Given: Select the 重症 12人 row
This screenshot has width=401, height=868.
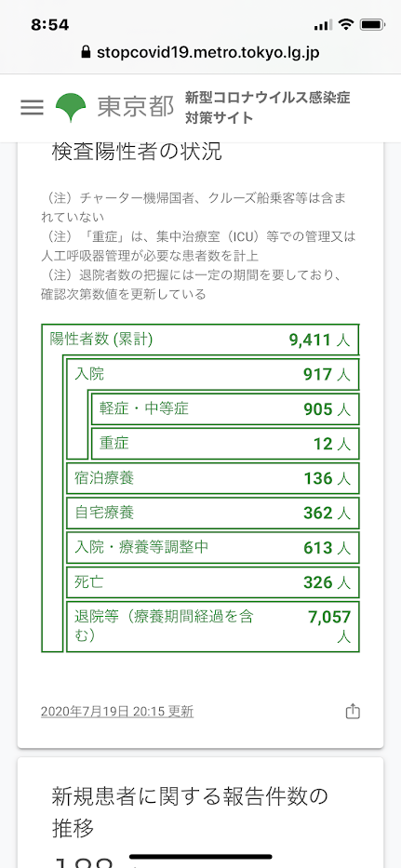Looking at the screenshot, I should (x=225, y=444).
